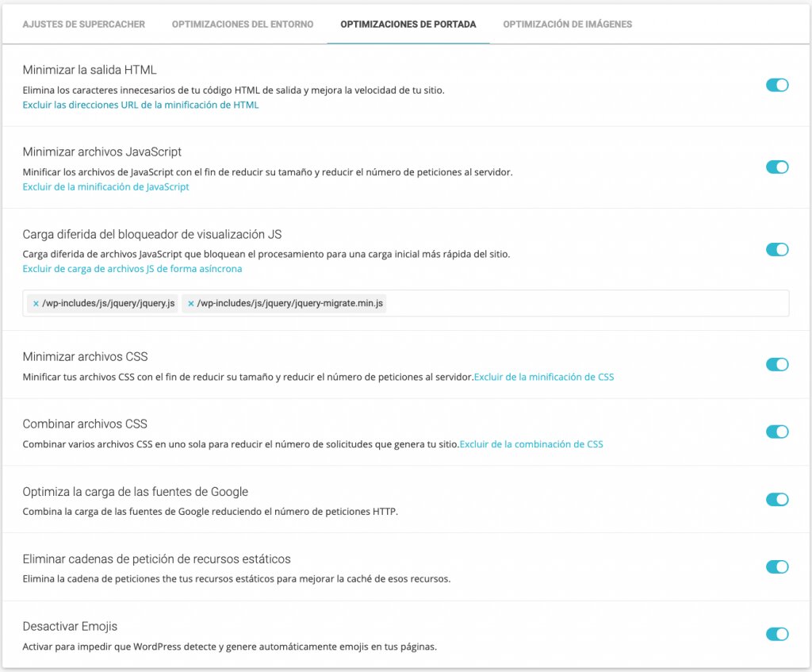Toggle Desactivar Emojis switch
Screen dimensions: 812x672
tap(777, 634)
